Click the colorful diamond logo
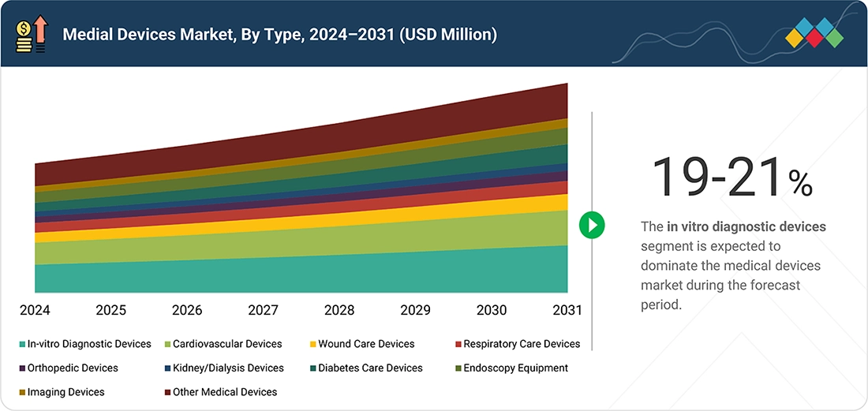 coord(814,32)
